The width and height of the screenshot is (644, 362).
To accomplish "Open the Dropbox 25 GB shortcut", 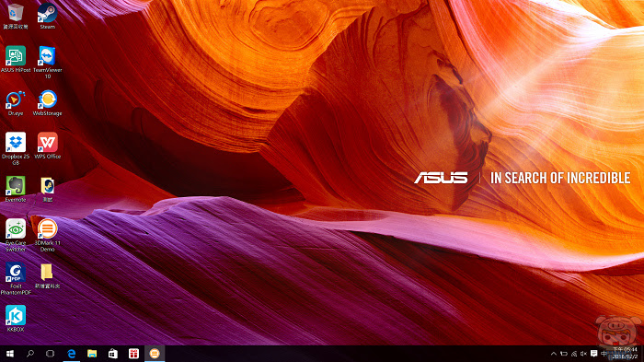I will point(16,148).
